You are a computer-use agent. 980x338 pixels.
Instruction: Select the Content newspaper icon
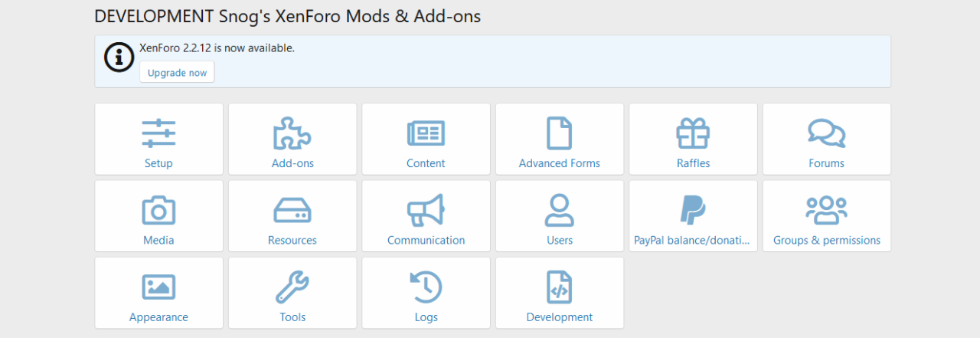[426, 133]
